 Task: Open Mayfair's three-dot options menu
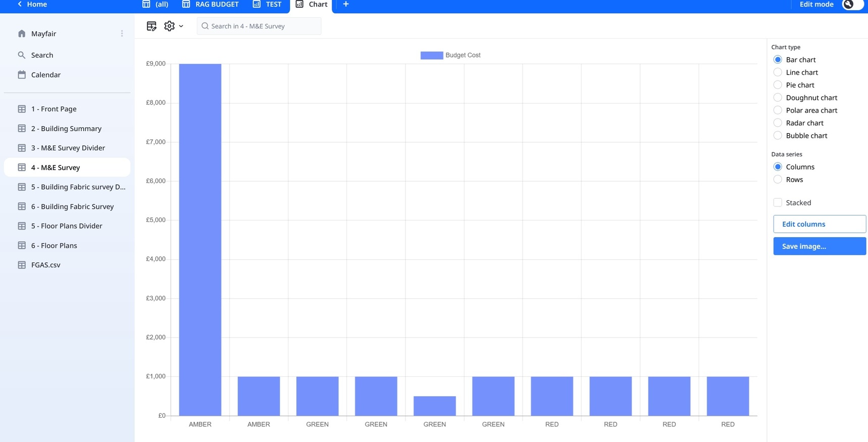122,34
